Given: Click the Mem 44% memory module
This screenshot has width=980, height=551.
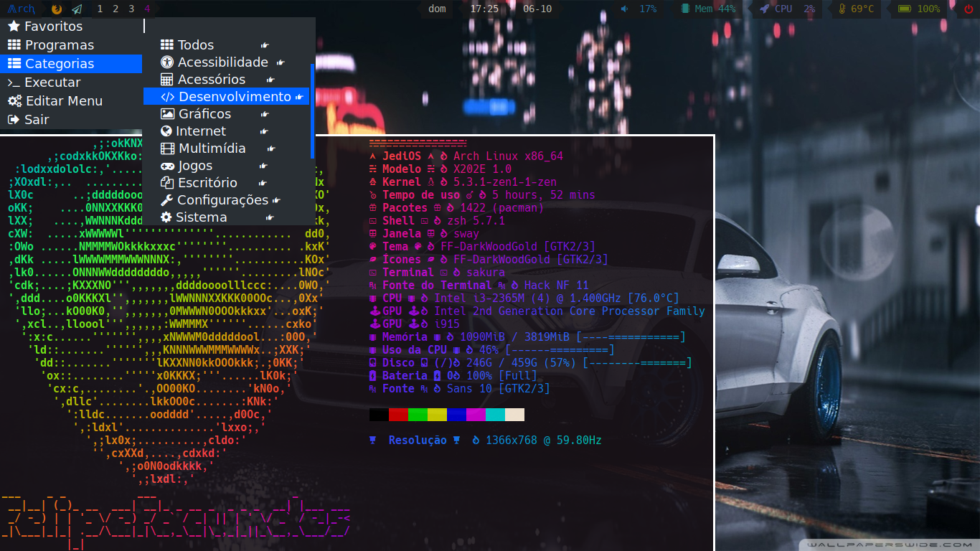Looking at the screenshot, I should point(708,9).
